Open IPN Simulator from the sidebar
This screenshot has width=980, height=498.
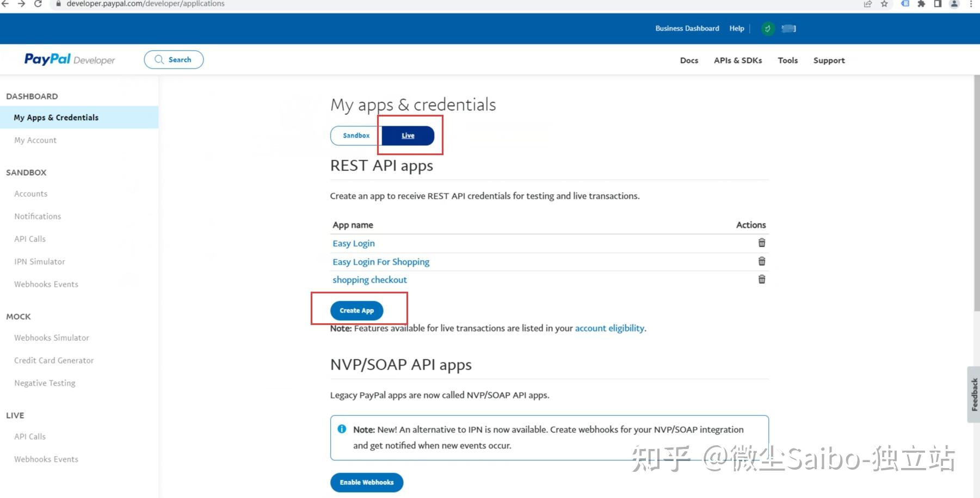tap(39, 261)
